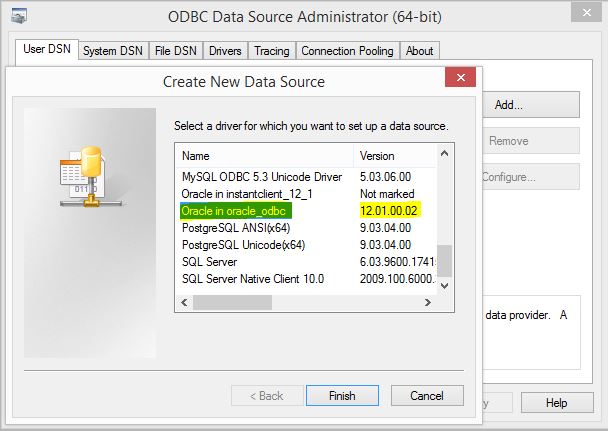This screenshot has width=608, height=431.
Task: Go to the Connection Pooling tab
Action: [348, 50]
